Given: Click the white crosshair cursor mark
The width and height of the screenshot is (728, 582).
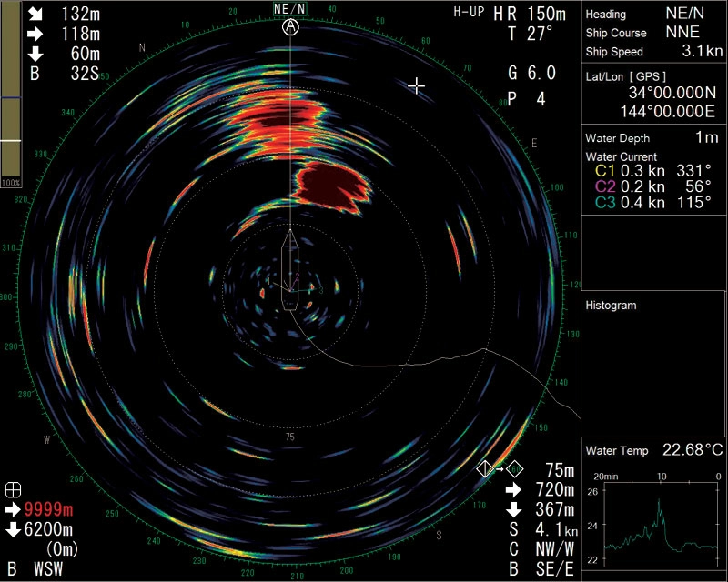Looking at the screenshot, I should click(x=417, y=85).
